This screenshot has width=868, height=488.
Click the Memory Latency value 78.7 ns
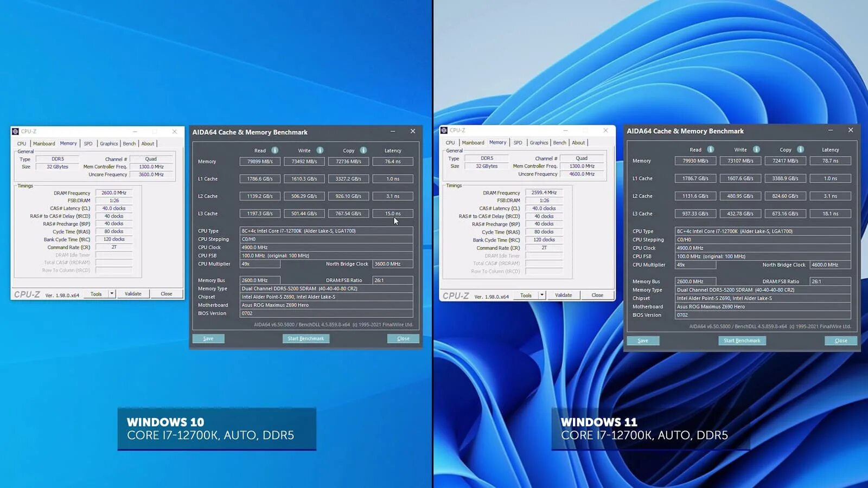(x=830, y=160)
